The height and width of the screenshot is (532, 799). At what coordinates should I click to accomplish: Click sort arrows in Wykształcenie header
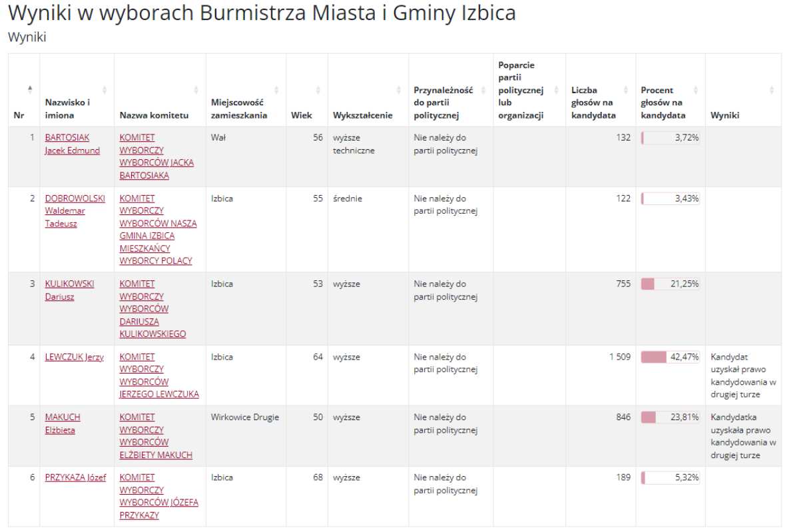pyautogui.click(x=398, y=90)
